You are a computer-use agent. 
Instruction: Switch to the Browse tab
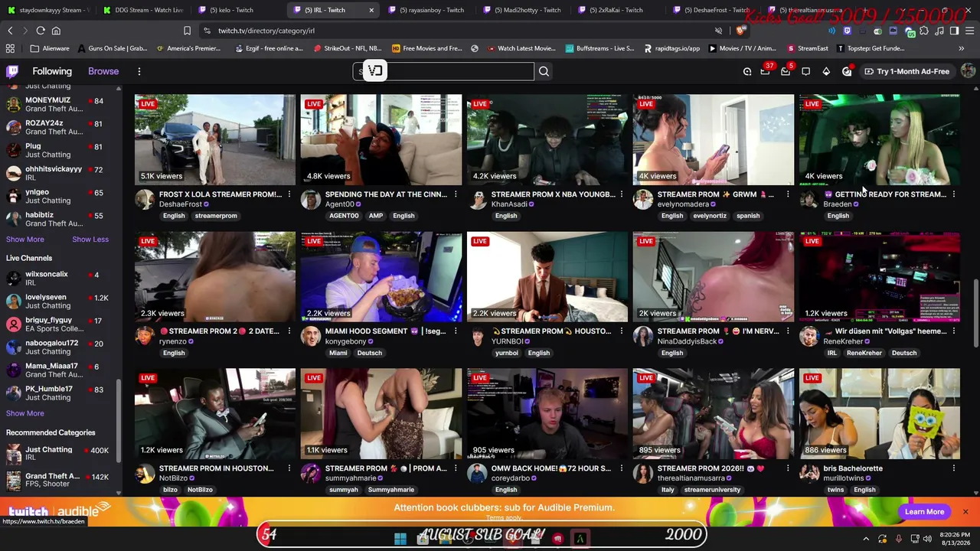(103, 71)
